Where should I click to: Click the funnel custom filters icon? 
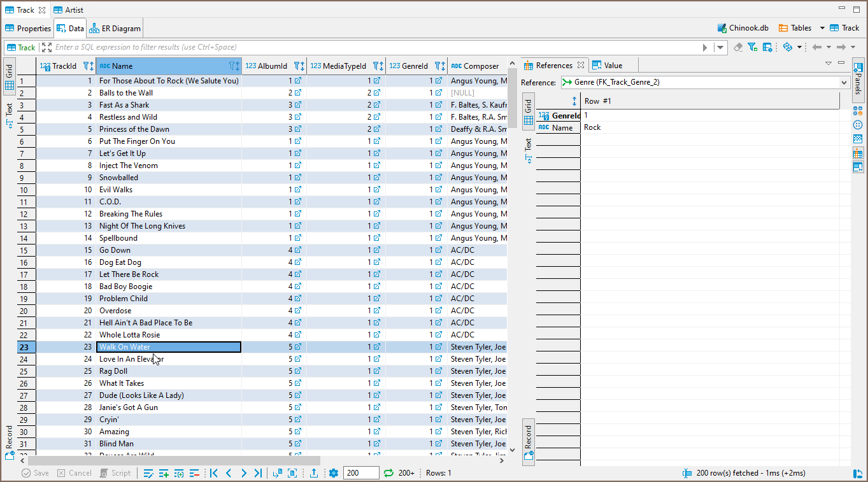[x=752, y=47]
